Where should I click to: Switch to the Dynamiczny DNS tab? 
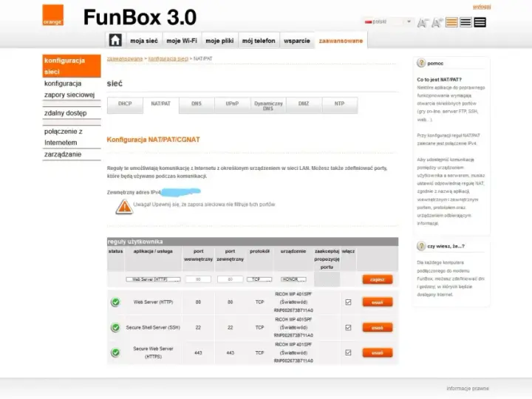tap(268, 106)
